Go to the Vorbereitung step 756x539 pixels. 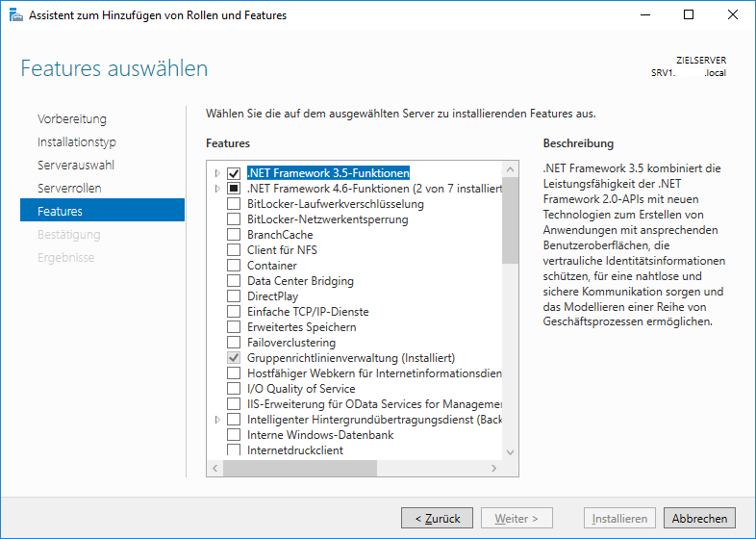[72, 119]
